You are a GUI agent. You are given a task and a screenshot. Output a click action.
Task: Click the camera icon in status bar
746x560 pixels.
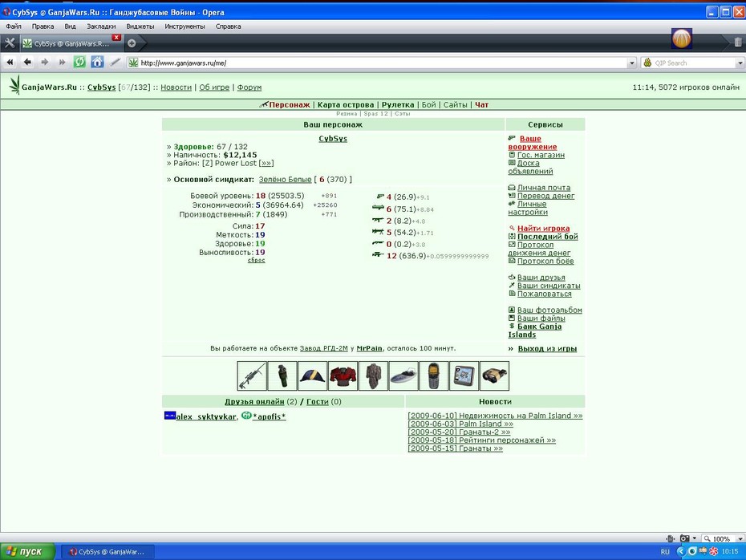click(x=684, y=538)
